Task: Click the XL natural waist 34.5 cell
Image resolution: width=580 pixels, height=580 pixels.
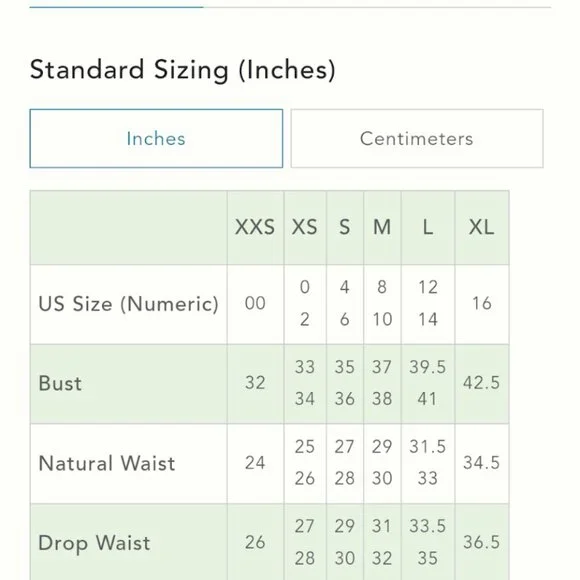Action: 482,463
